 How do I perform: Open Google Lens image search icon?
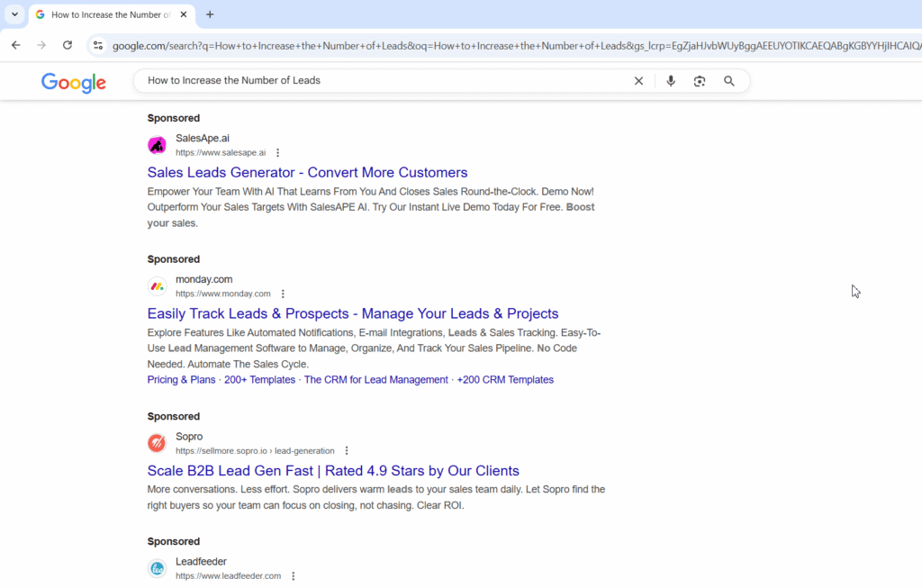[700, 81]
